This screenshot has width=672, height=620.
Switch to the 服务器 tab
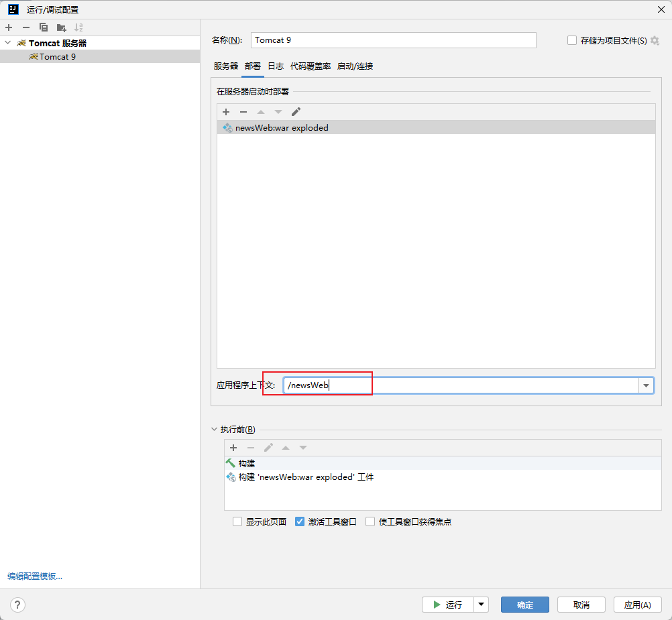(x=226, y=66)
